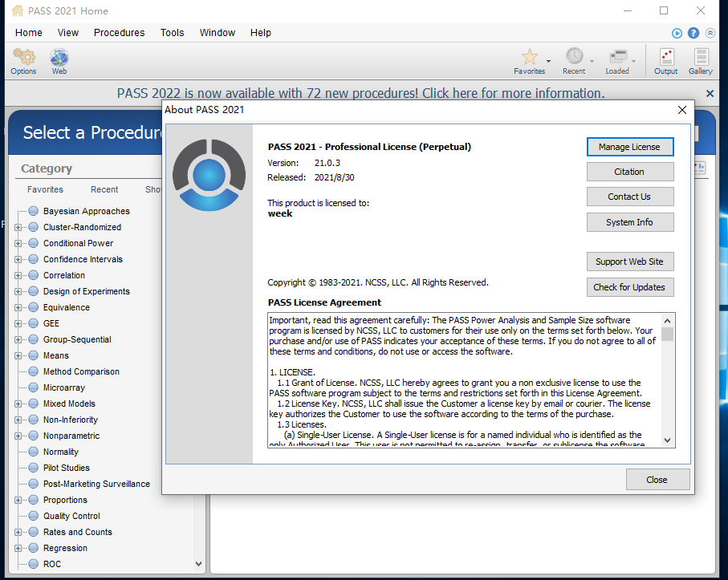This screenshot has height=580, width=728.
Task: Open the Options gear icon
Action: (x=24, y=58)
